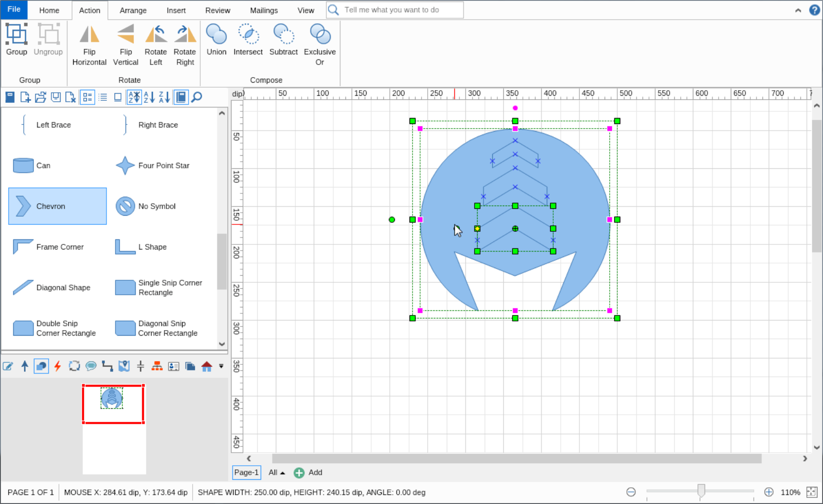Open Help via the question mark button
The image size is (823, 504).
814,10
